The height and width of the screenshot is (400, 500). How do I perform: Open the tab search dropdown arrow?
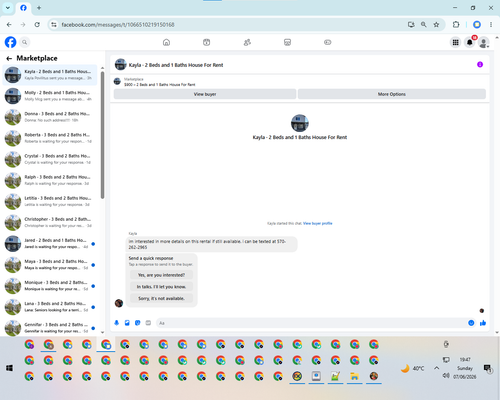[x=8, y=8]
